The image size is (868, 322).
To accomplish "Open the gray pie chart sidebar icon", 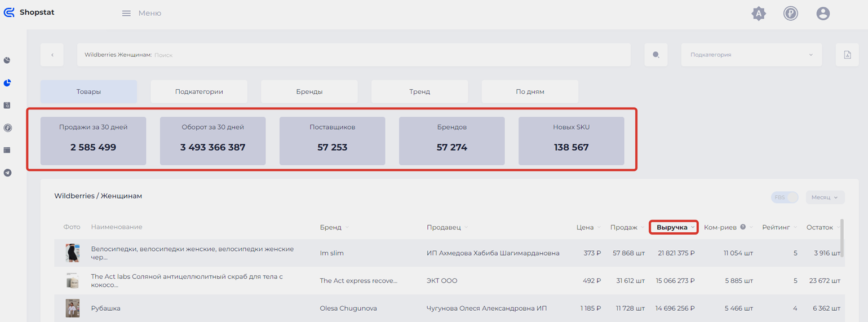I will (7, 60).
